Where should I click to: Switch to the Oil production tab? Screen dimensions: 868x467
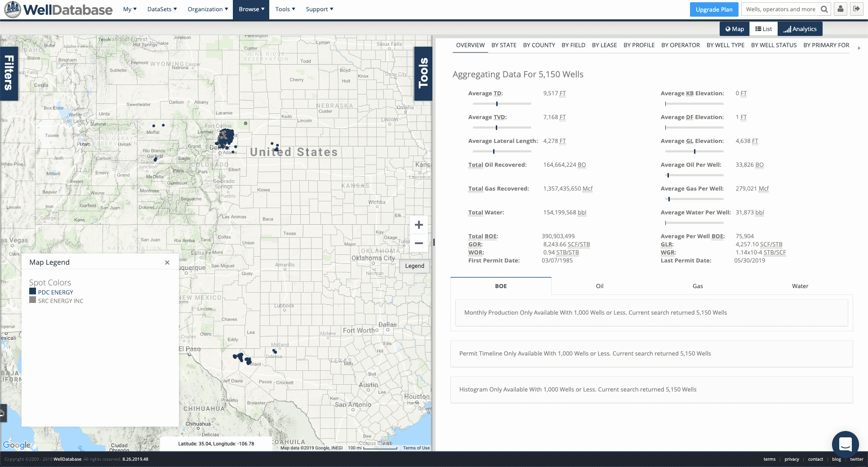click(600, 286)
